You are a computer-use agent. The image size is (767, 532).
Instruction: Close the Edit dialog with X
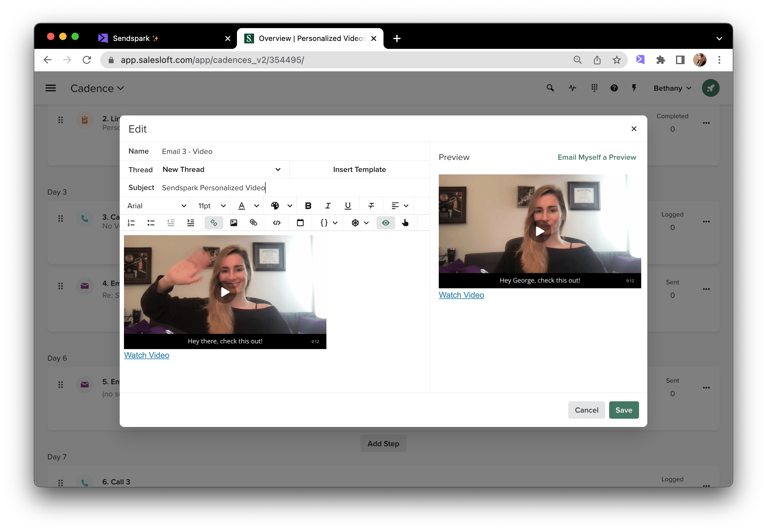click(634, 129)
